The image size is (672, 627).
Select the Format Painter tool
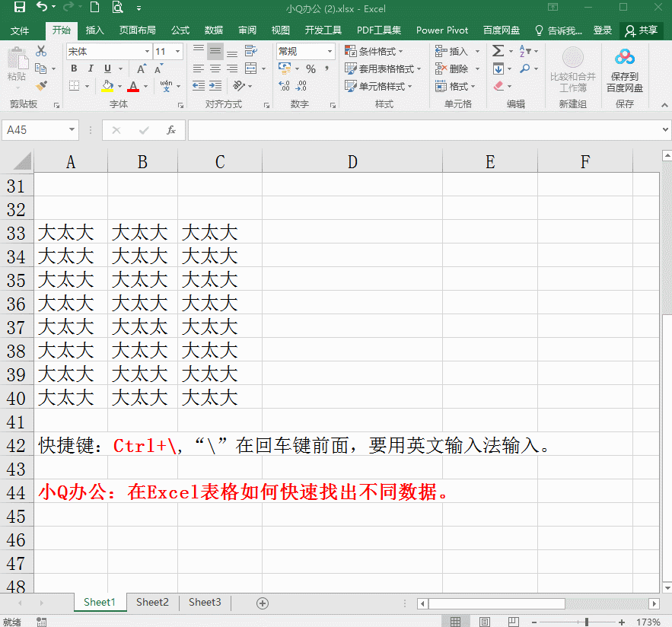point(42,84)
